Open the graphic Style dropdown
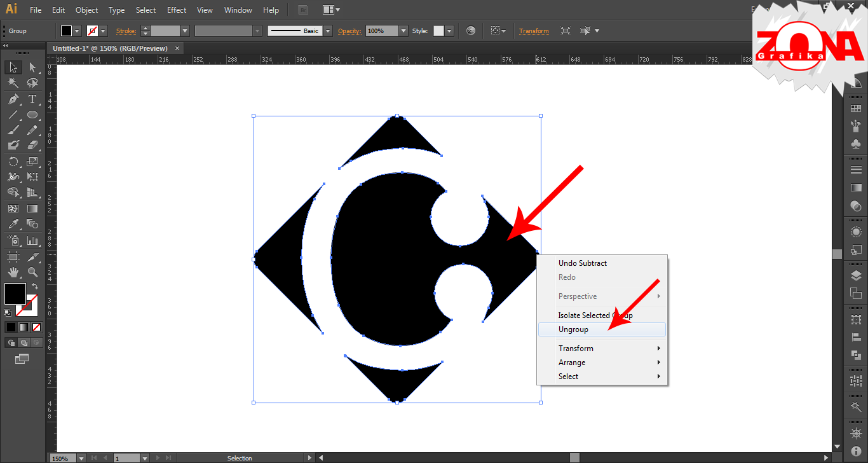The image size is (868, 463). point(449,31)
